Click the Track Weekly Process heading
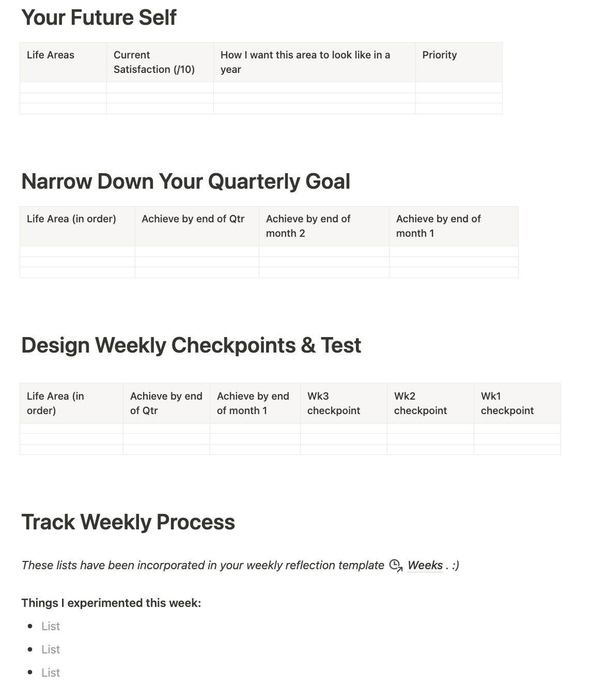This screenshot has height=700, width=592. 128,522
